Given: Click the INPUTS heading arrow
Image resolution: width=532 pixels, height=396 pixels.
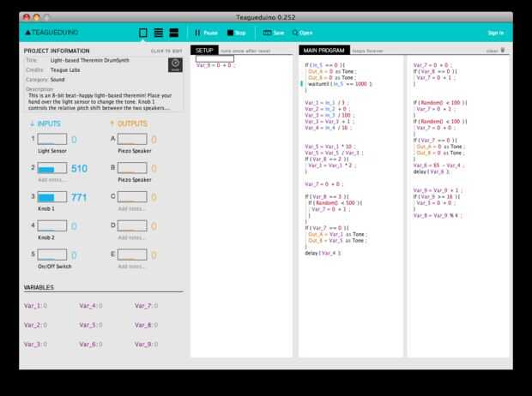Looking at the screenshot, I should 33,123.
